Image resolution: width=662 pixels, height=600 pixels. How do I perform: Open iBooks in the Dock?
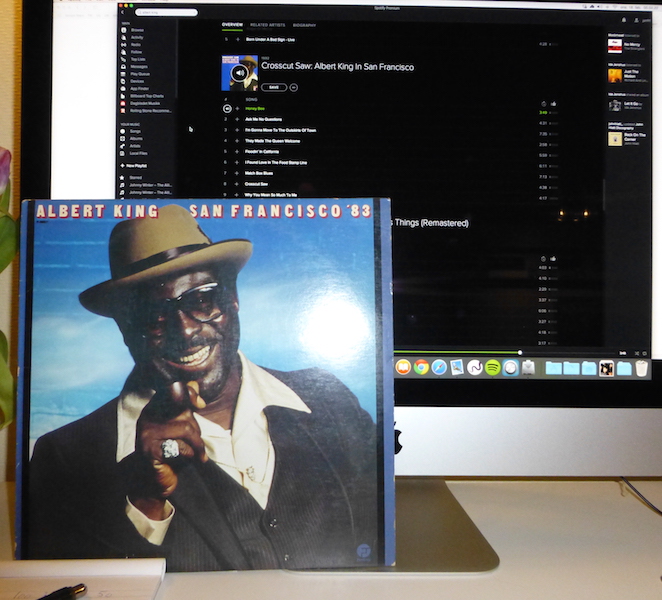coord(403,367)
